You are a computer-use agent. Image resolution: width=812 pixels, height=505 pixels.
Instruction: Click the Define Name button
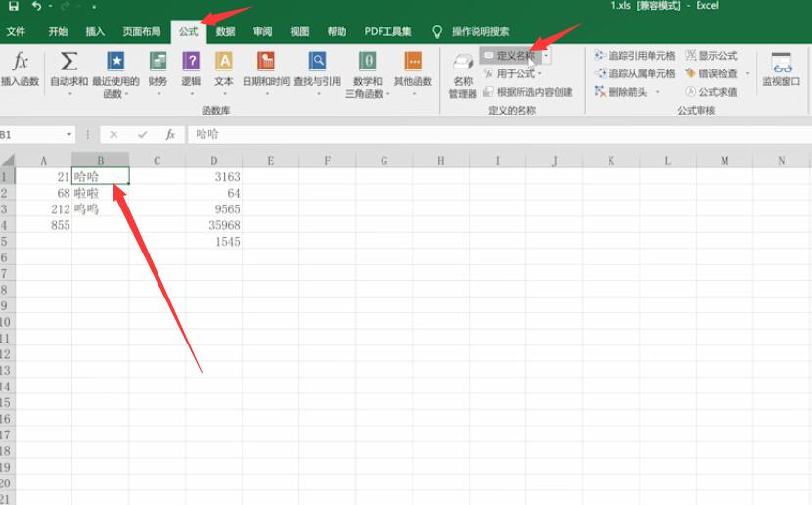[511, 56]
